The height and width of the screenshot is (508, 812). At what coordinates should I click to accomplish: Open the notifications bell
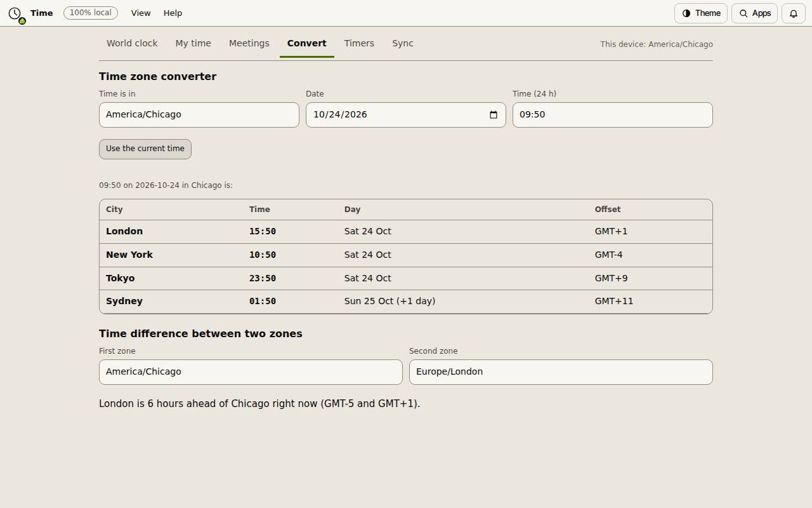point(793,13)
